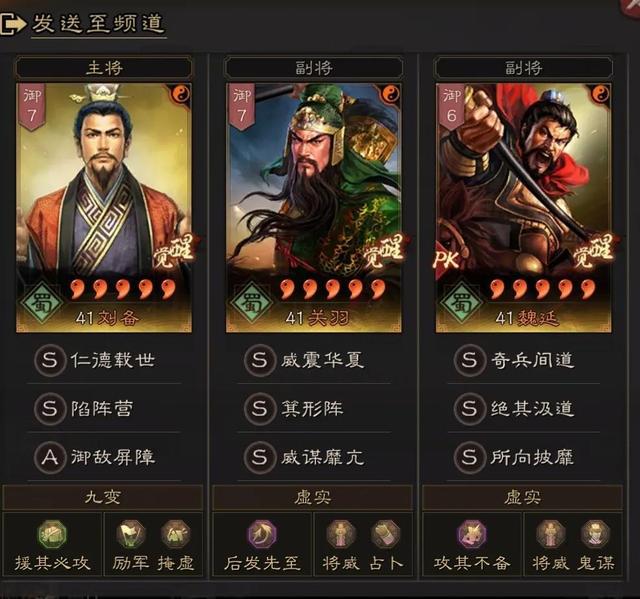This screenshot has height=599, width=640.
Task: Click 将威 icon in 关羽's column
Action: coord(341,534)
